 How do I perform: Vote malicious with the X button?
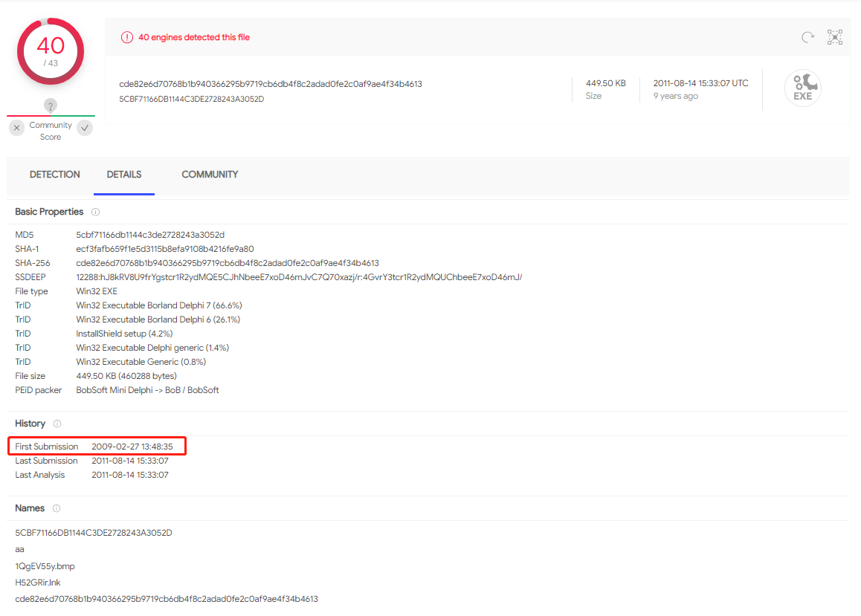pos(17,128)
